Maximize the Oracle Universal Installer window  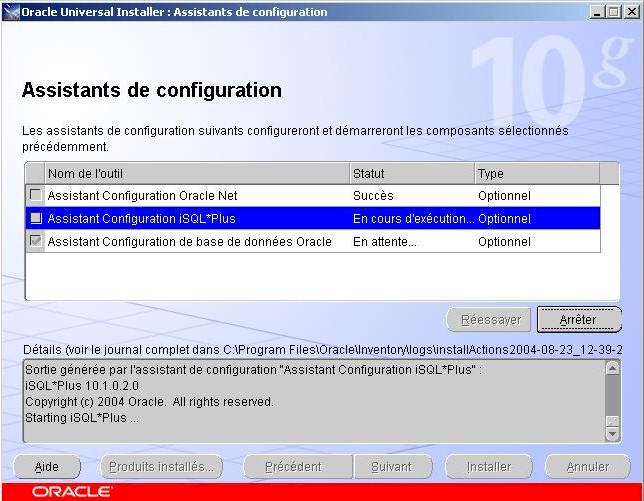click(x=612, y=12)
